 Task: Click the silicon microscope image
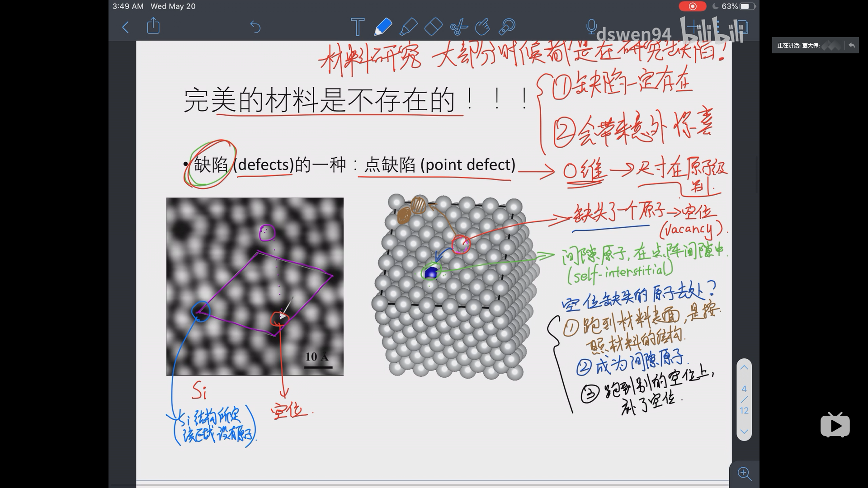[255, 286]
